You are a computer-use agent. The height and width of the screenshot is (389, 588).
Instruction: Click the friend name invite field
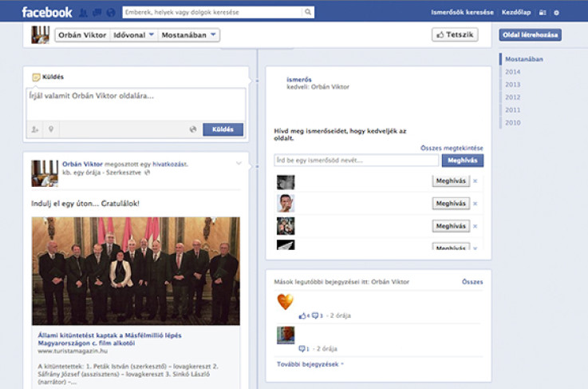(x=356, y=161)
